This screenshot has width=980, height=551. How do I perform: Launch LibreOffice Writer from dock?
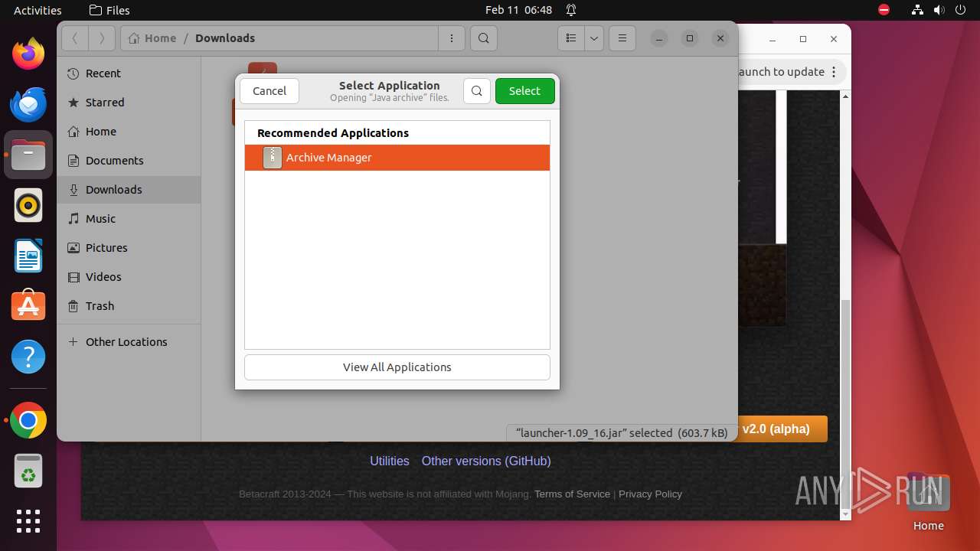pos(28,256)
